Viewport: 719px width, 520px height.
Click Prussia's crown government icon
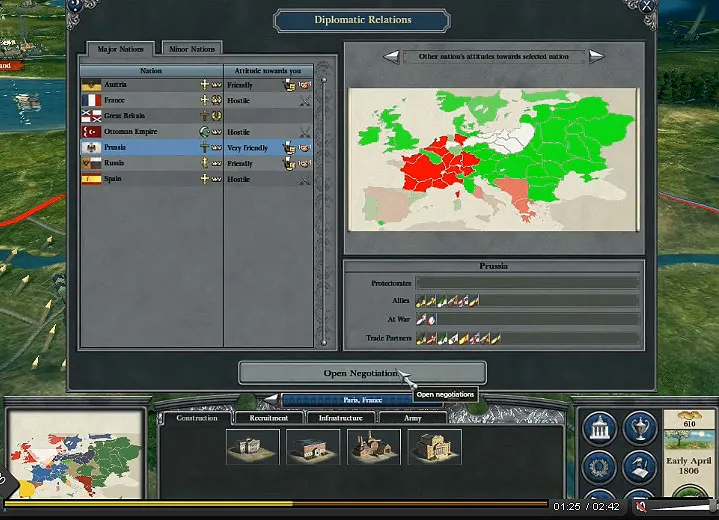tap(216, 148)
